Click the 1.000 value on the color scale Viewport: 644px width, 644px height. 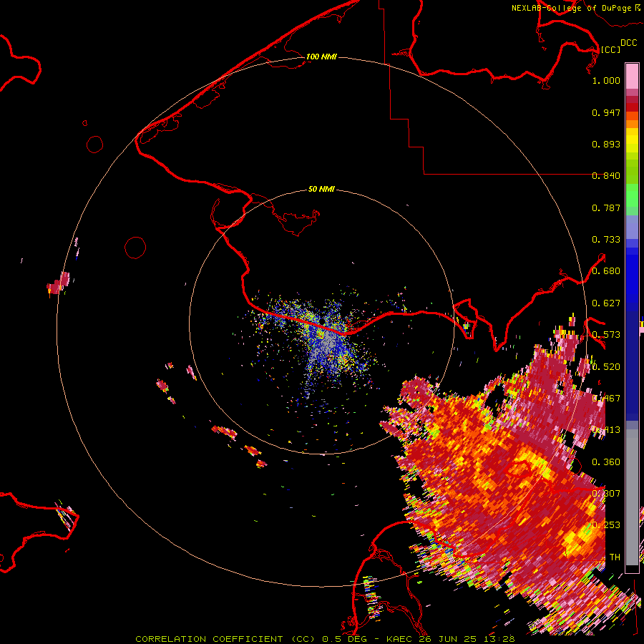point(606,80)
